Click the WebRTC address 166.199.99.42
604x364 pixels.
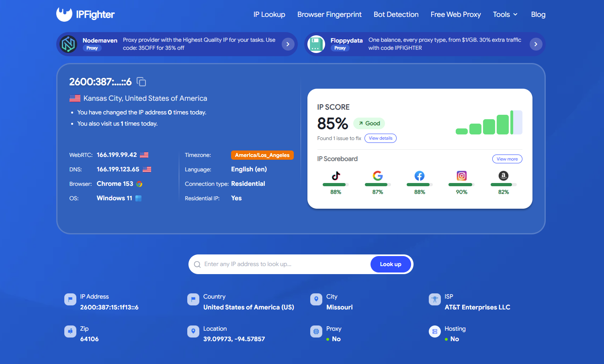pyautogui.click(x=117, y=155)
